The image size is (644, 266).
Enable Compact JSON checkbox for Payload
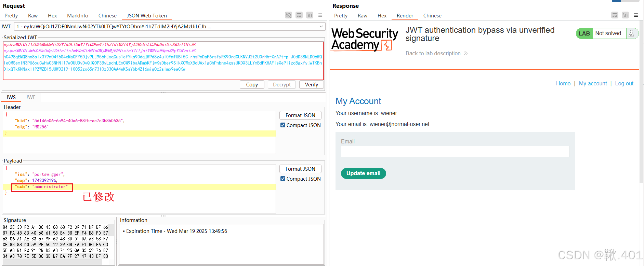click(x=283, y=179)
